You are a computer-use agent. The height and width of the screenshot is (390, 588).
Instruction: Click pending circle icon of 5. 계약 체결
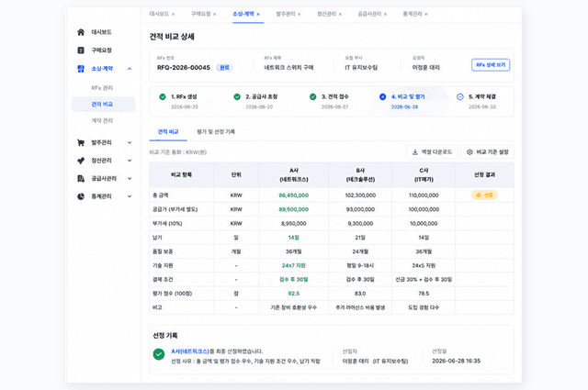[x=460, y=96]
